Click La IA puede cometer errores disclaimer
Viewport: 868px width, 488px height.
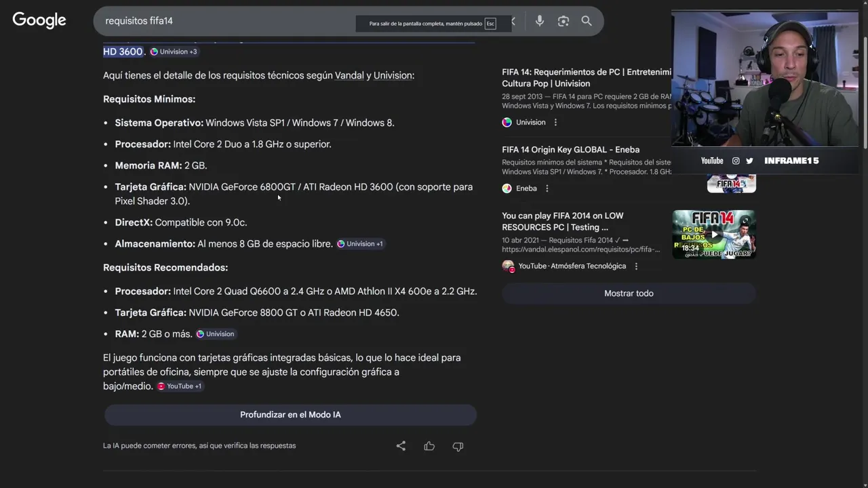pyautogui.click(x=199, y=445)
